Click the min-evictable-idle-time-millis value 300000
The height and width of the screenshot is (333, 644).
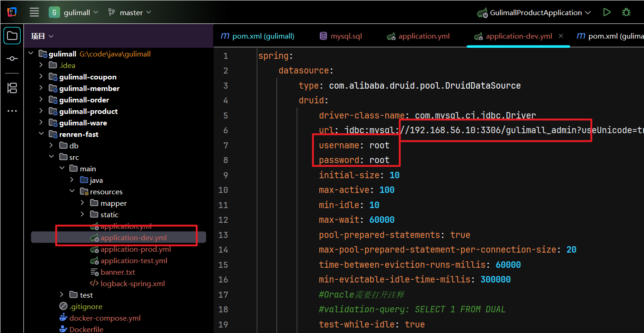point(496,279)
